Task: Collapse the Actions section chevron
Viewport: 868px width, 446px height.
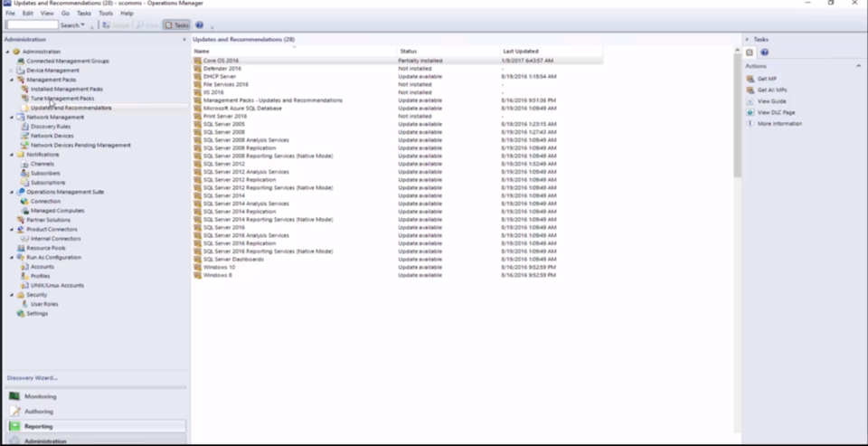Action: coord(859,66)
